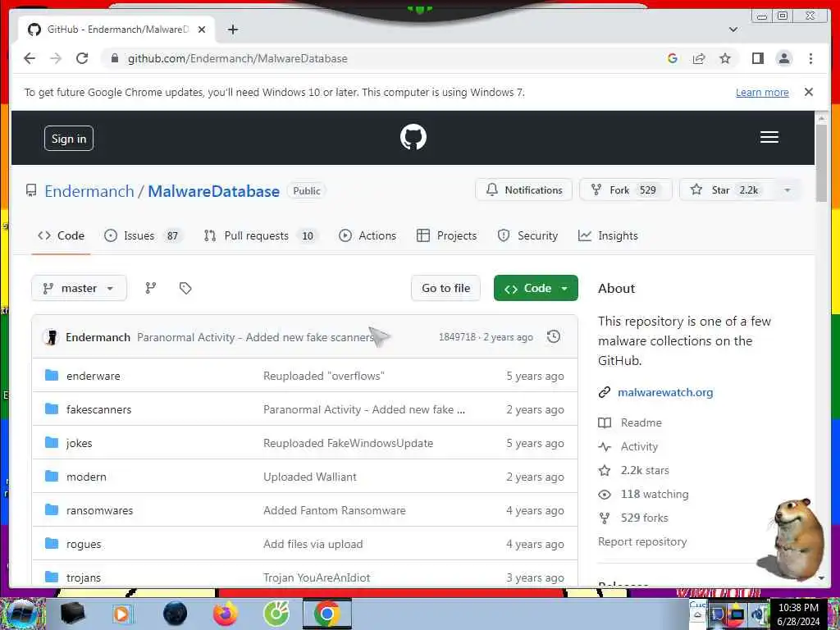The image size is (840, 630).
Task: Expand the master branch dropdown
Action: [x=80, y=288]
